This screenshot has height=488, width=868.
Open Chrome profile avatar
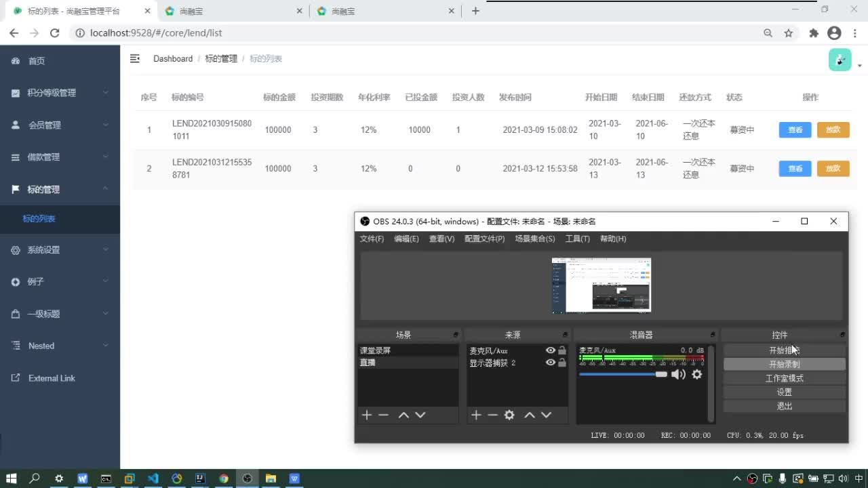pos(835,33)
